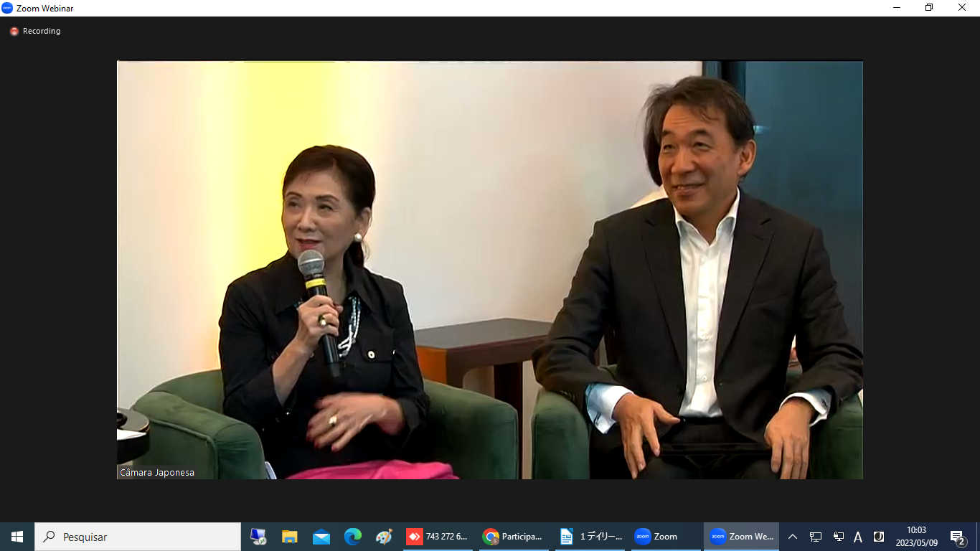Viewport: 980px width, 551px height.
Task: Switch to AnyDesk 743 272 window
Action: click(438, 537)
